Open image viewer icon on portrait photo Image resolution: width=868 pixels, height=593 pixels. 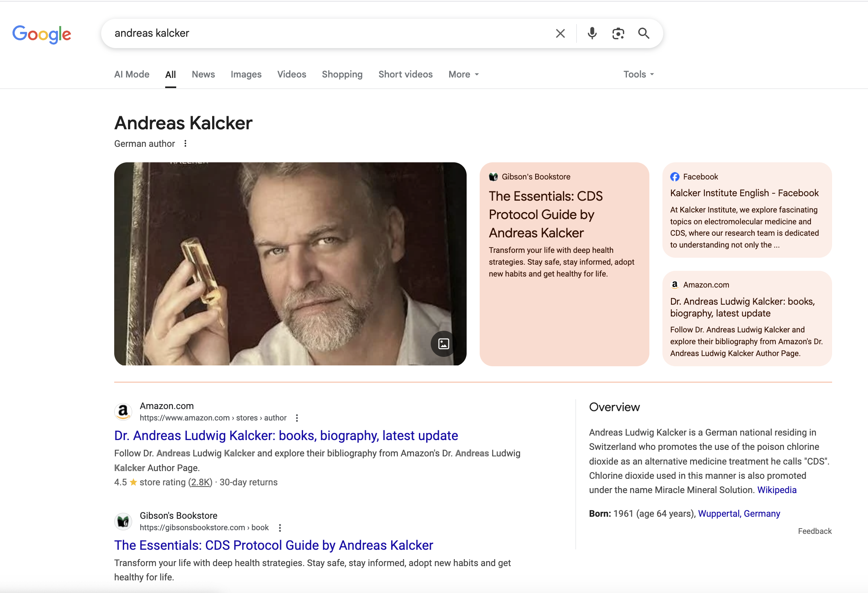click(443, 344)
